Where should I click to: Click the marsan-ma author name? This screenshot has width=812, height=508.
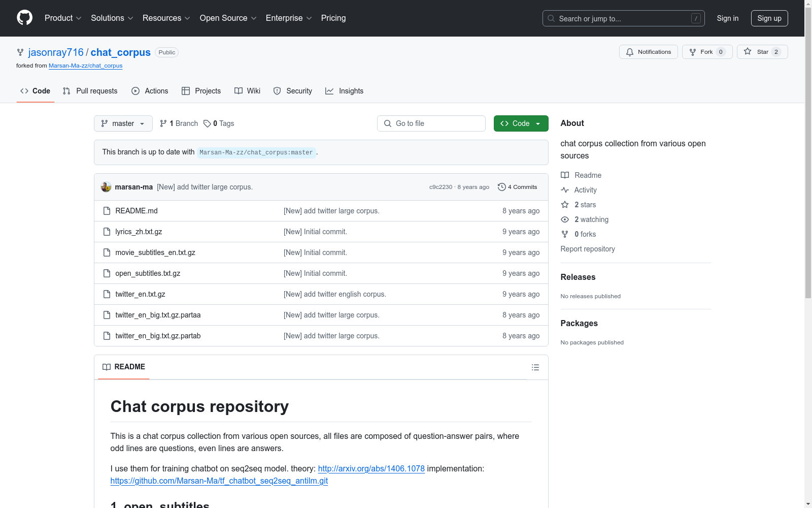pyautogui.click(x=134, y=187)
